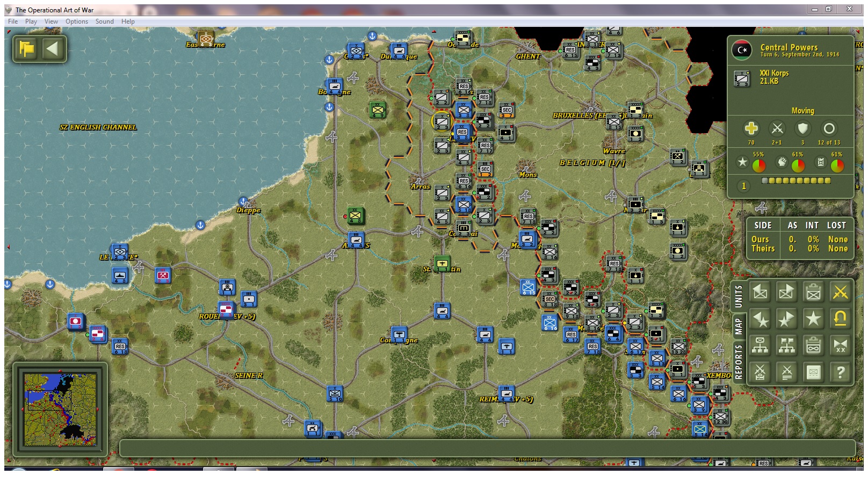Click the crossed swords attack strength icon
Image resolution: width=868 pixels, height=496 pixels.
point(777,128)
